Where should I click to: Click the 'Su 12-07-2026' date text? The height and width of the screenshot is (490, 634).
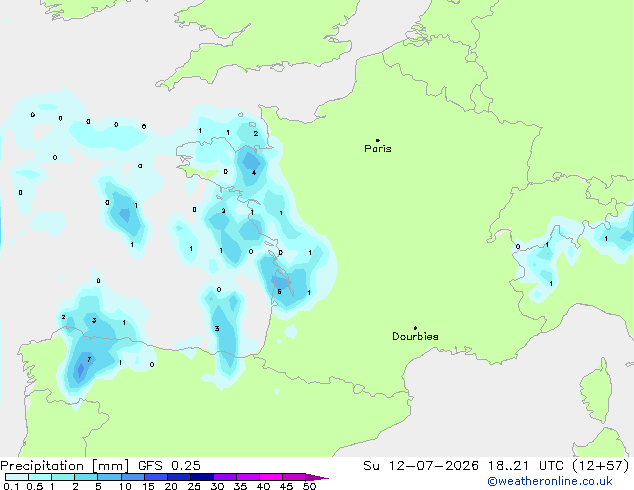[421, 466]
